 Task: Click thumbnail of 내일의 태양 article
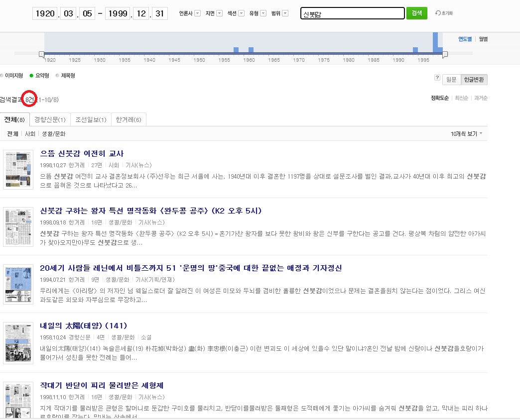point(18,343)
